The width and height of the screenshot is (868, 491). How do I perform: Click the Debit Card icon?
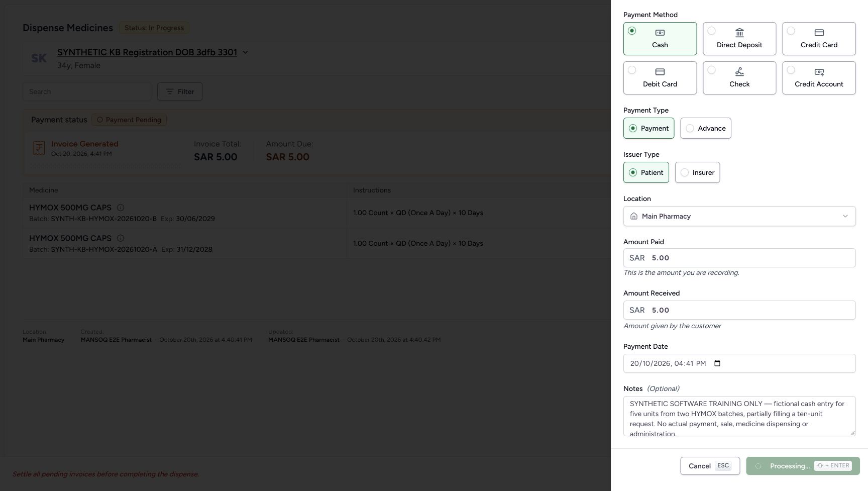click(x=660, y=72)
